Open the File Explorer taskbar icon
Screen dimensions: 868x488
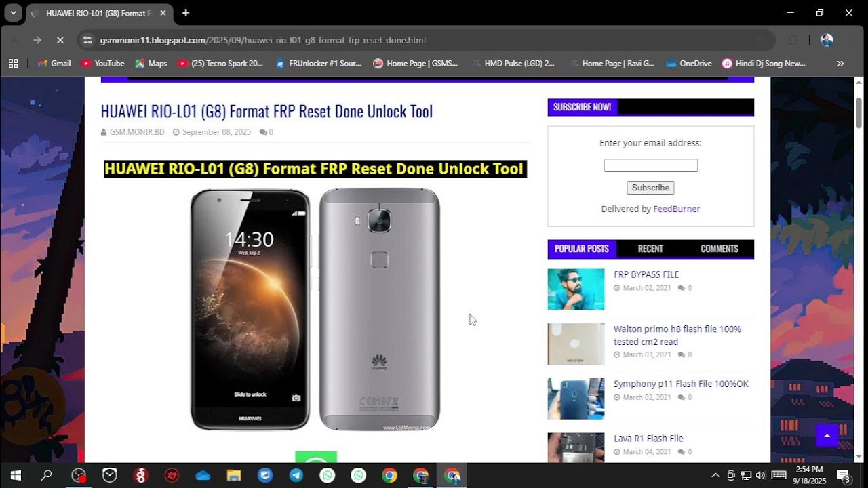tap(234, 475)
